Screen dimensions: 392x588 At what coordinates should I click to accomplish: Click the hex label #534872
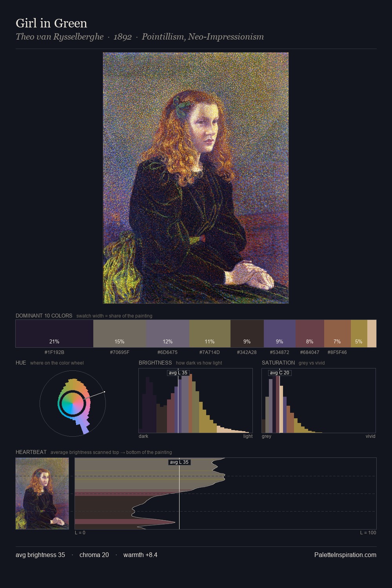279,352
